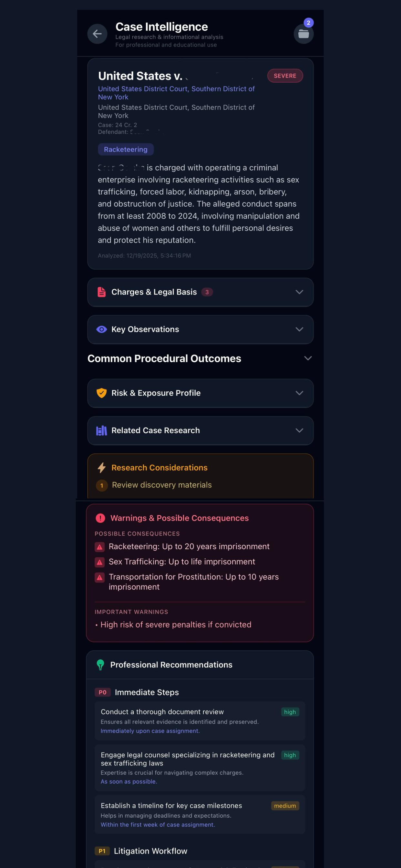Image resolution: width=401 pixels, height=868 pixels.
Task: Click the SEVERE severity badge
Action: [x=285, y=76]
